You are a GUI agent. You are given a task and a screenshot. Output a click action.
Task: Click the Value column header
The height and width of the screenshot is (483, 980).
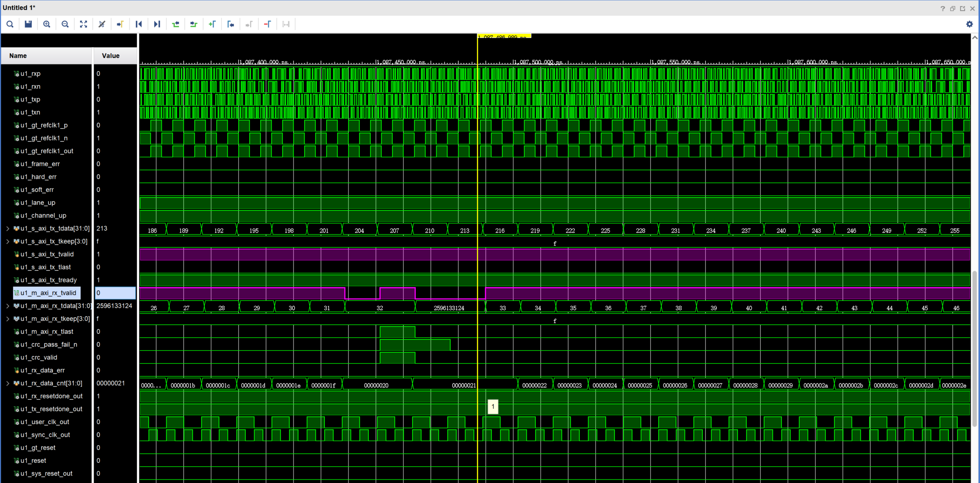(110, 56)
